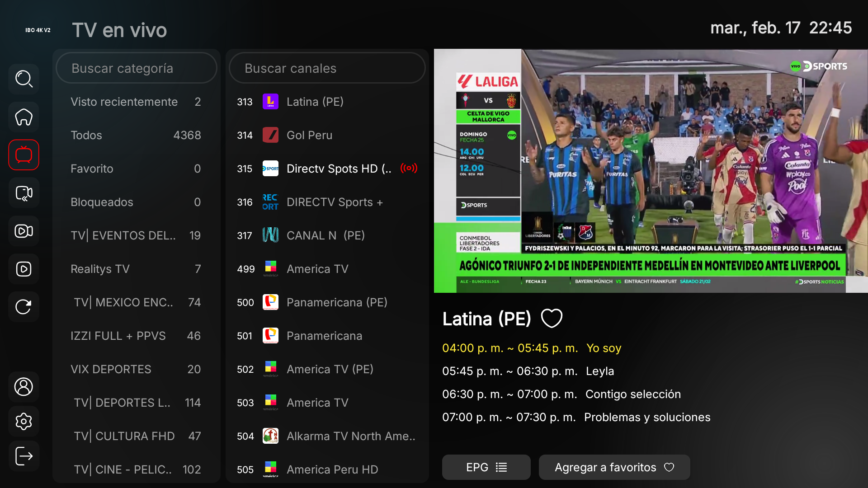Select the VIX DEPORTES category
The image size is (868, 488).
[136, 369]
